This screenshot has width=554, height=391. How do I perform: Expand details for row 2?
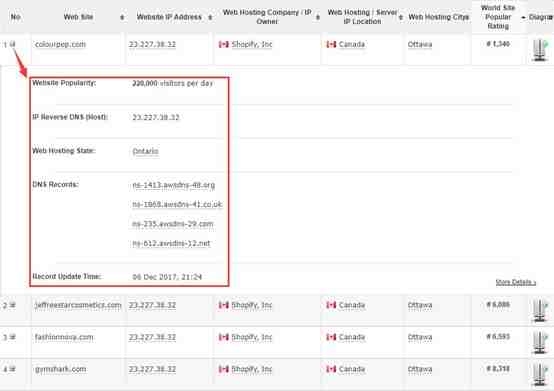coord(12,305)
